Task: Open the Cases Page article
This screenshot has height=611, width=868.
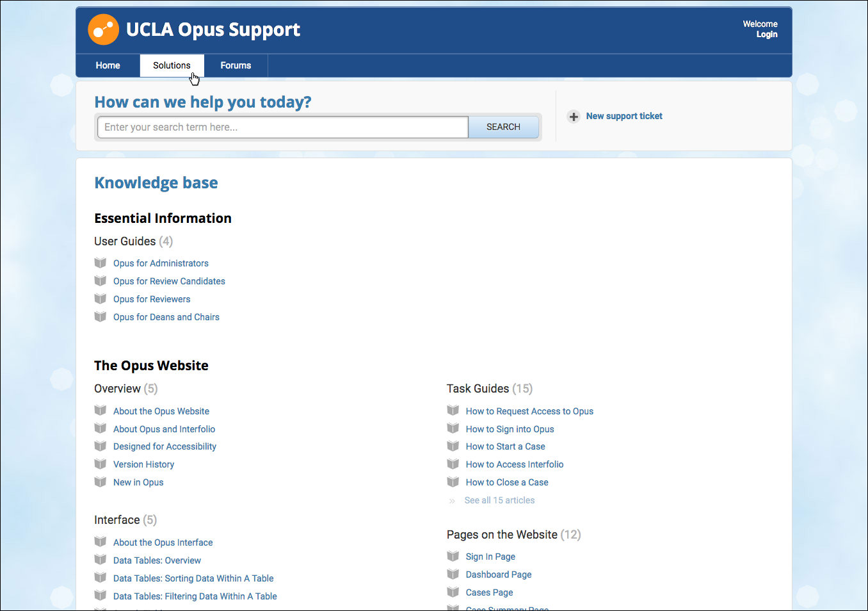Action: click(x=489, y=592)
